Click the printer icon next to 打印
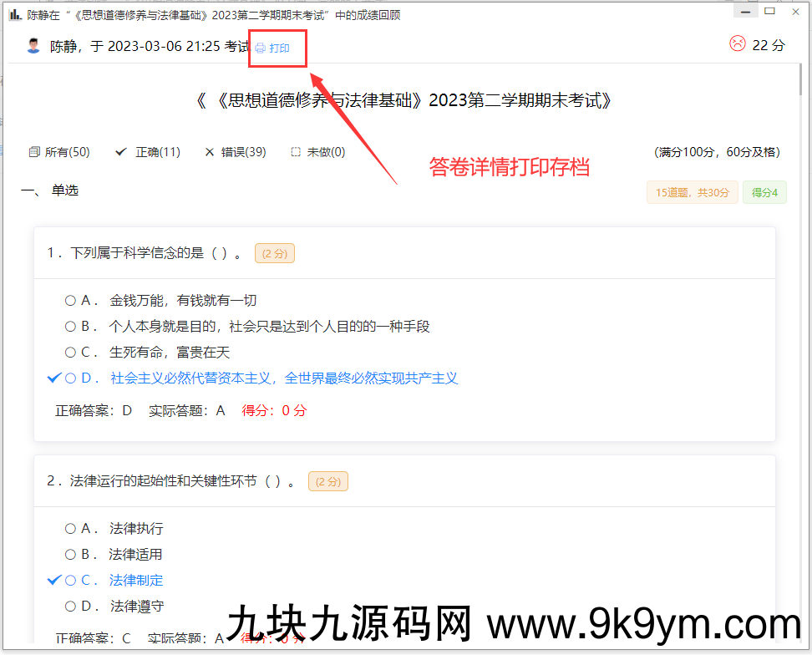This screenshot has width=812, height=655. [261, 48]
